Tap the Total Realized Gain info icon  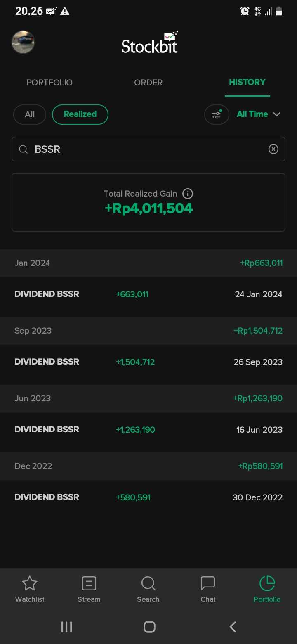pyautogui.click(x=188, y=194)
